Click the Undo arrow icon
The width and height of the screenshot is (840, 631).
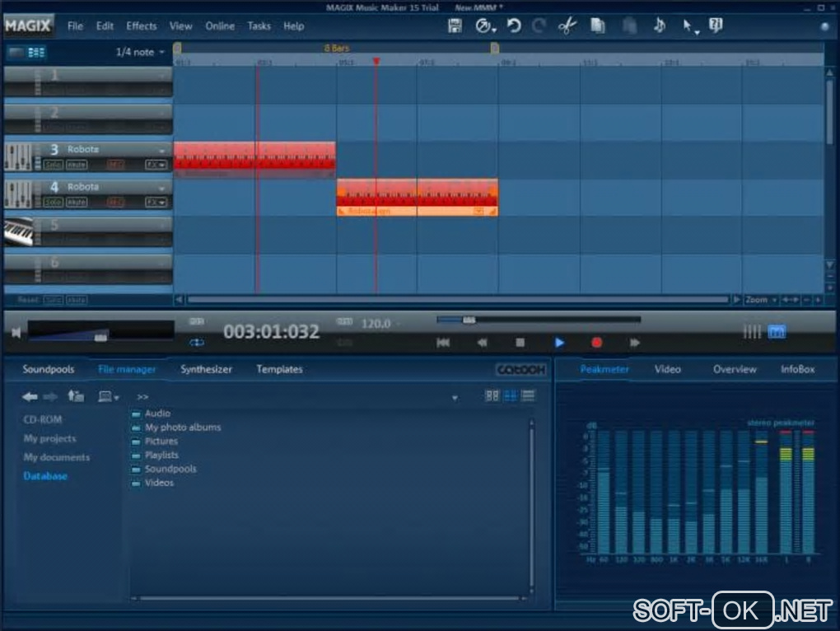(x=514, y=26)
